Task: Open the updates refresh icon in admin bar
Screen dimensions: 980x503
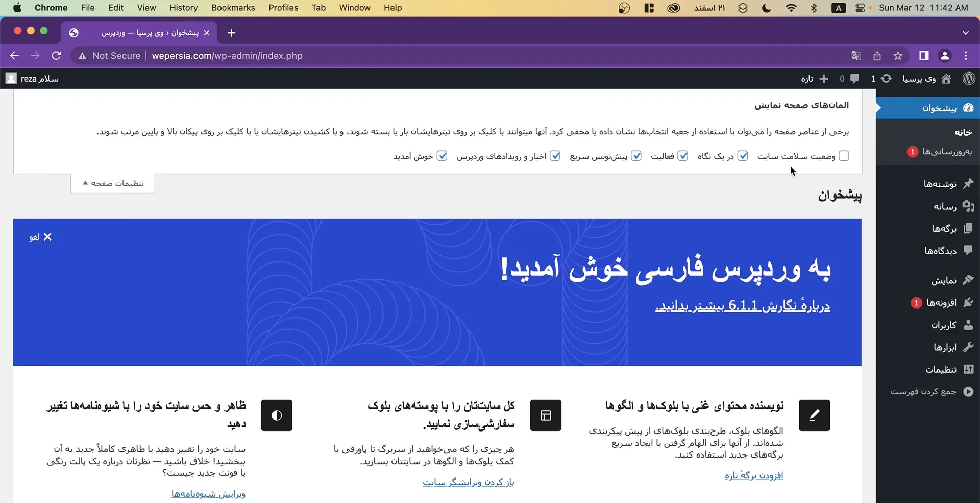Action: tap(887, 78)
